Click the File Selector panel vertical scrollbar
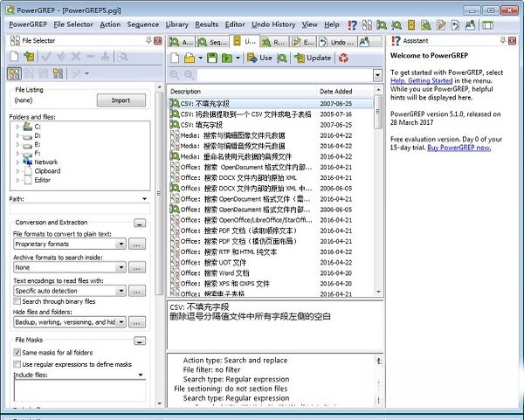Screen dimensions: 524x420 pyautogui.click(x=159, y=193)
